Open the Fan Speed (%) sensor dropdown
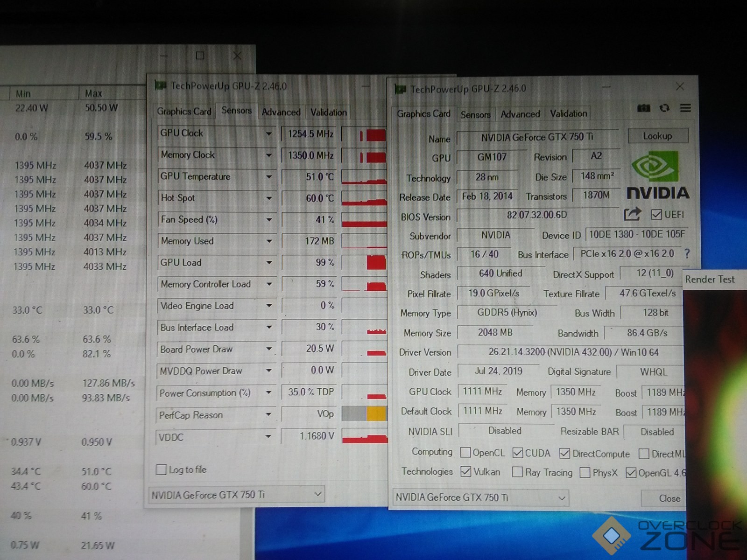Image resolution: width=747 pixels, height=560 pixels. (269, 219)
